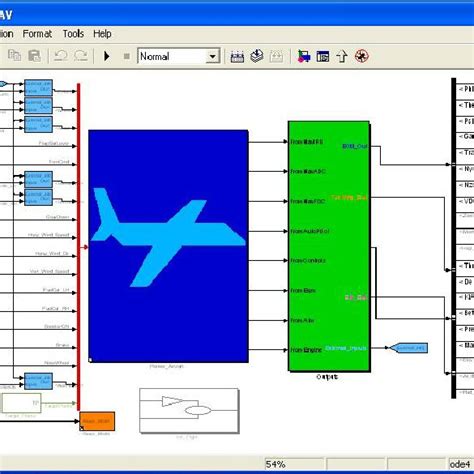Click the blue Goto/From tag at the top-left corner
474x474 pixels.
pos(3,84)
